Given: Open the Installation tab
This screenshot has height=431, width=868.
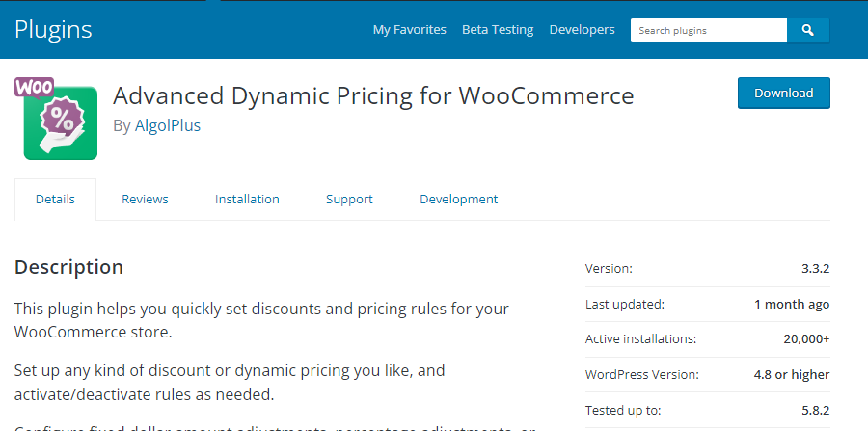Looking at the screenshot, I should (247, 200).
